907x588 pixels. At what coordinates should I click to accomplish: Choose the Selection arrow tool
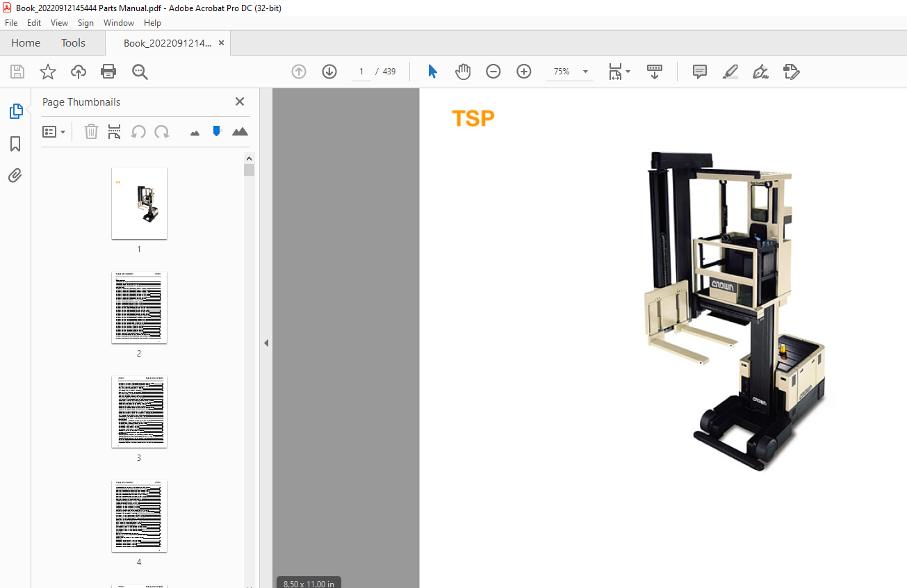point(432,72)
